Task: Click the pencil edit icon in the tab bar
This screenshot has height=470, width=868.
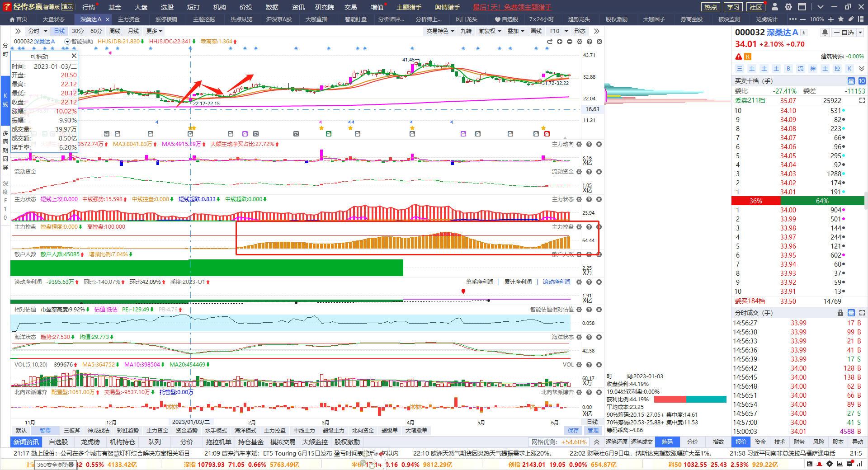Action: pyautogui.click(x=851, y=19)
